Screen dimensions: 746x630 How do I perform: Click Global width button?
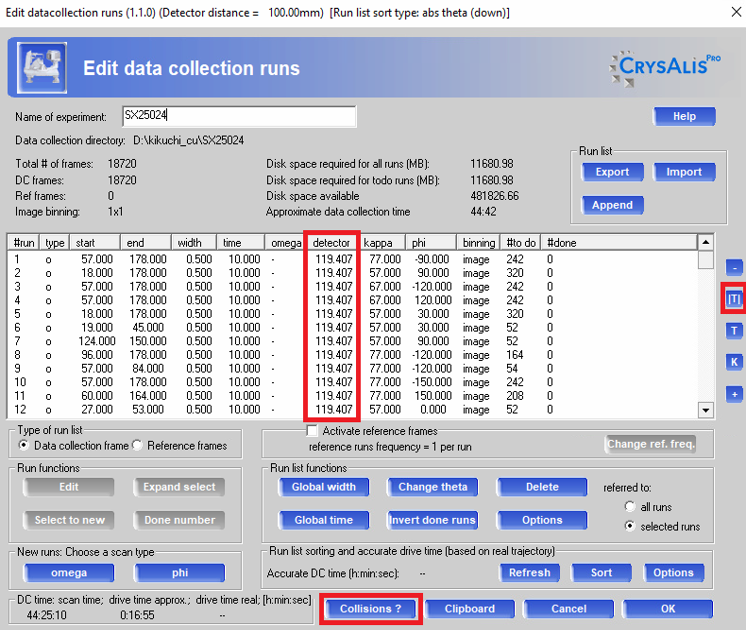324,487
